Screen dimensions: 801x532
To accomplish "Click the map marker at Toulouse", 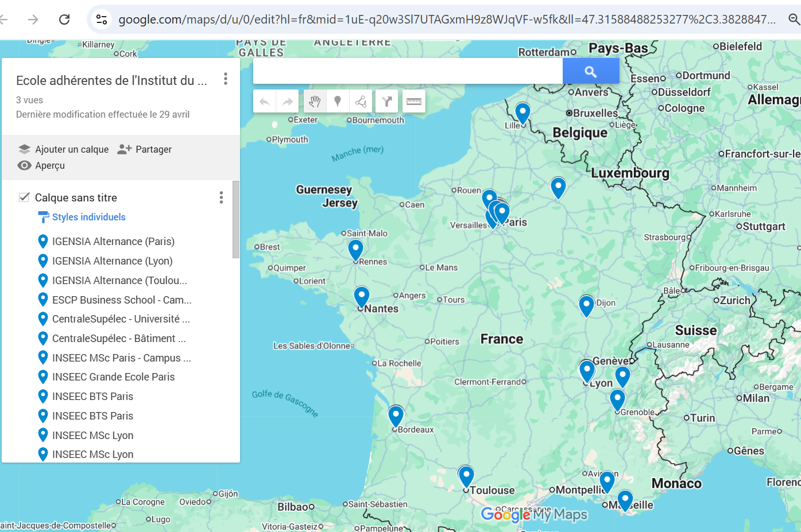I will (466, 476).
